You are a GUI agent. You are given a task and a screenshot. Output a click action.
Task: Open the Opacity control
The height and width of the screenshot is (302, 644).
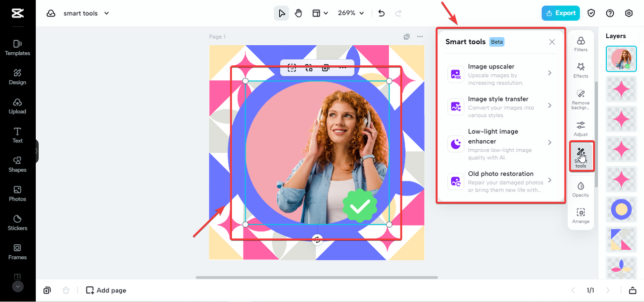(581, 189)
